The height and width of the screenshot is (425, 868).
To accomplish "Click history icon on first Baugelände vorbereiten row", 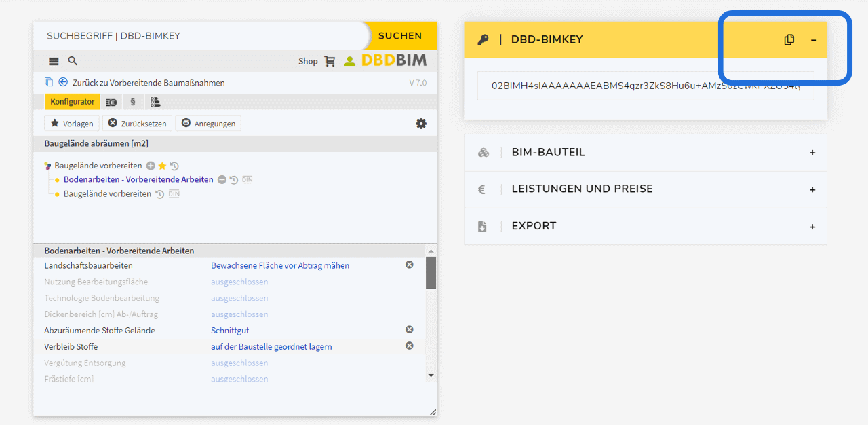I will (174, 166).
